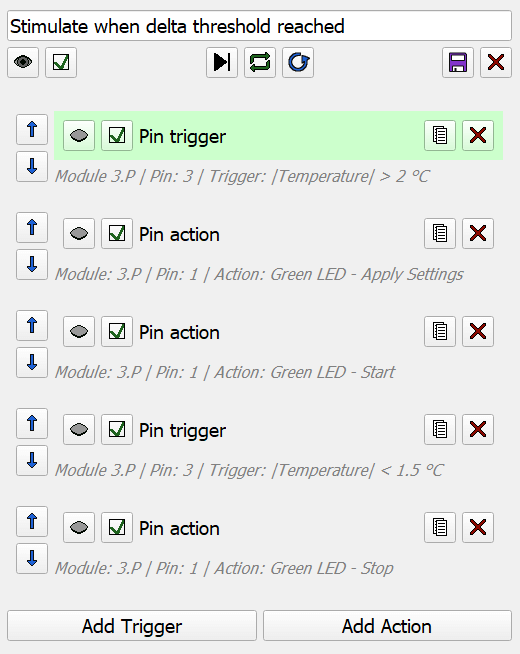Click the Add Action button
The image size is (520, 654).
click(387, 626)
